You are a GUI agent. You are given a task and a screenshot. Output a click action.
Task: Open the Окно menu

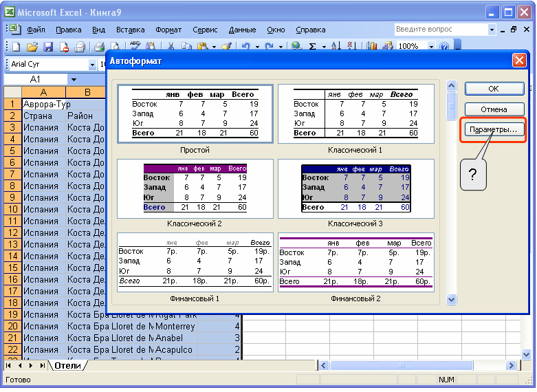pos(276,30)
